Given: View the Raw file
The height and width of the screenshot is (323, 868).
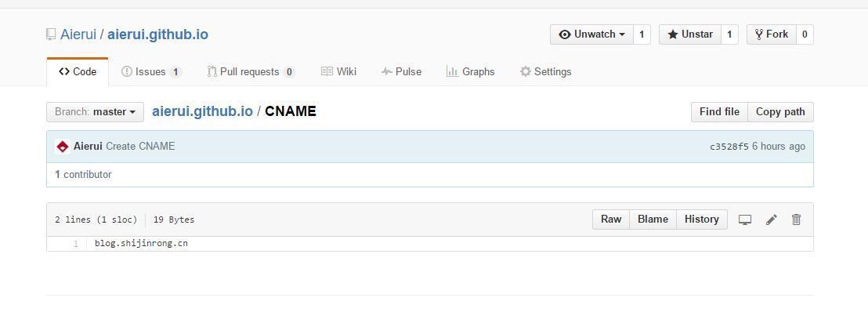Looking at the screenshot, I should point(611,220).
